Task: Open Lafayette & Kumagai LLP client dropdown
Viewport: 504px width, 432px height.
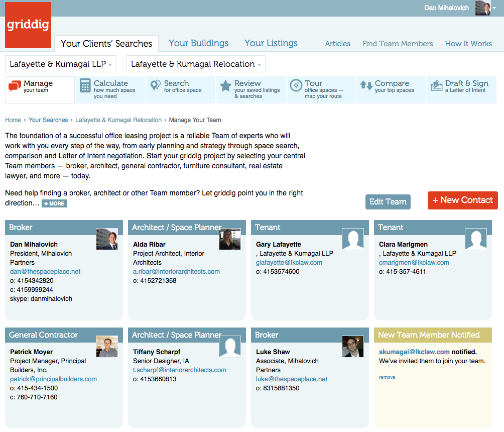Action: click(x=61, y=64)
